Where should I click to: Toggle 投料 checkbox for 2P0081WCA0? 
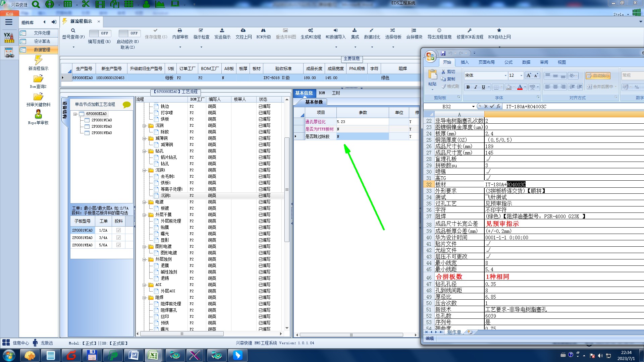[118, 230]
